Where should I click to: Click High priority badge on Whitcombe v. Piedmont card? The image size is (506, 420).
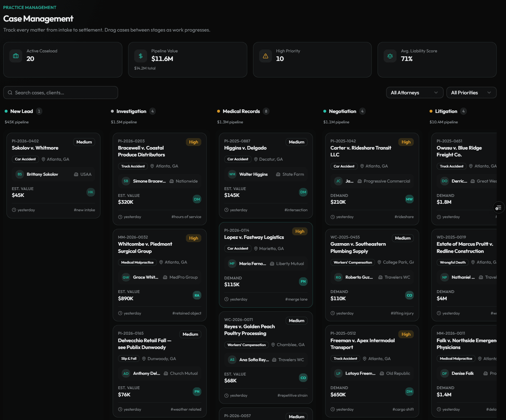[x=193, y=238]
